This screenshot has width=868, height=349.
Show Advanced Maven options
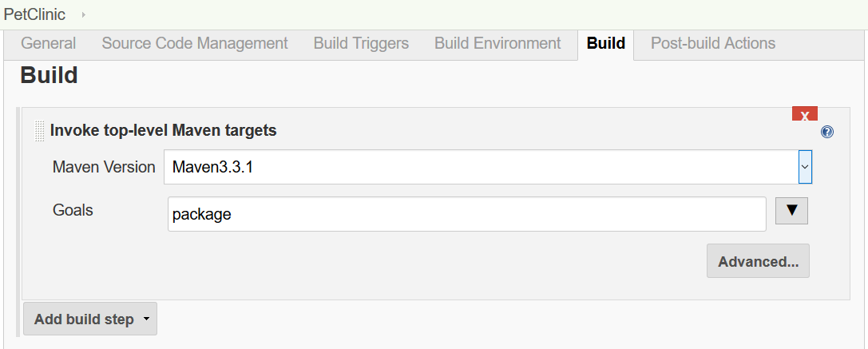tap(758, 261)
